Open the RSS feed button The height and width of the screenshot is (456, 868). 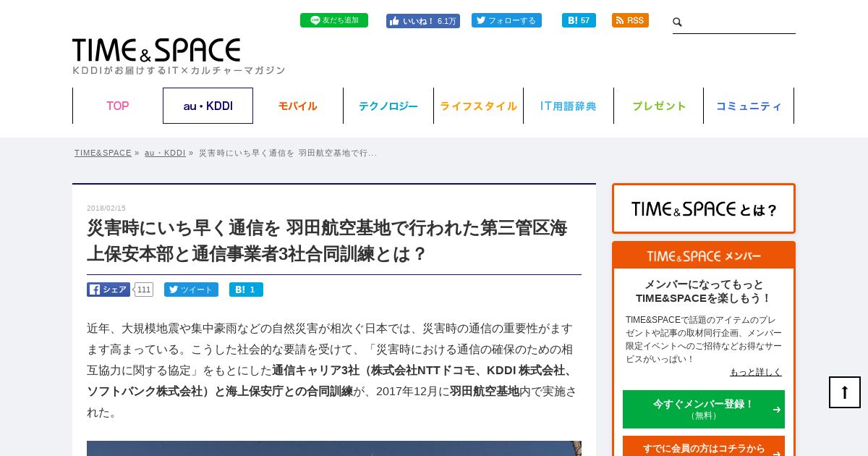coord(630,20)
